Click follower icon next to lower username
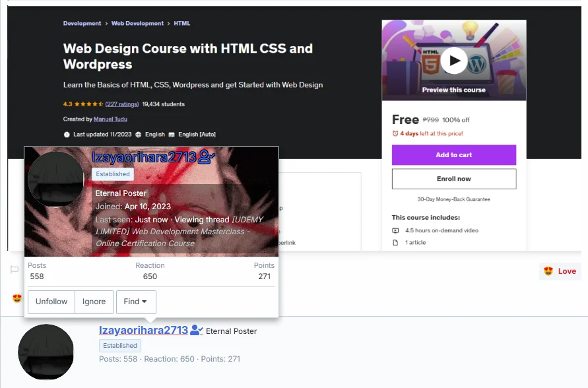The width and height of the screenshot is (588, 388). (x=197, y=331)
